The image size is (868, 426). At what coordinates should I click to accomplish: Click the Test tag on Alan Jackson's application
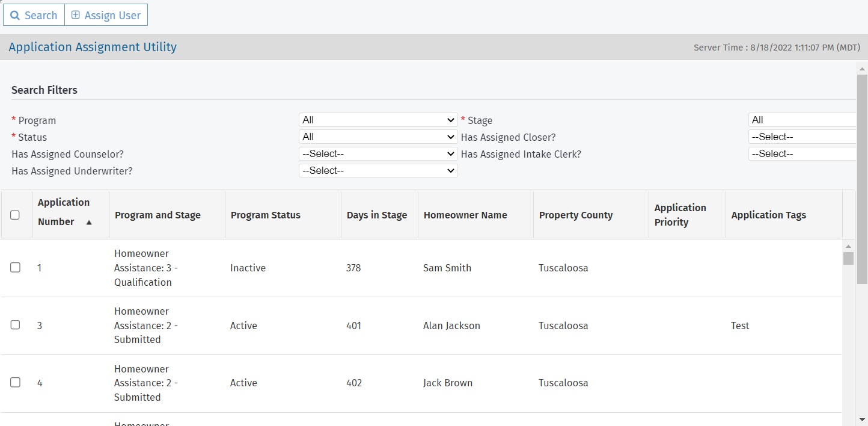point(739,325)
